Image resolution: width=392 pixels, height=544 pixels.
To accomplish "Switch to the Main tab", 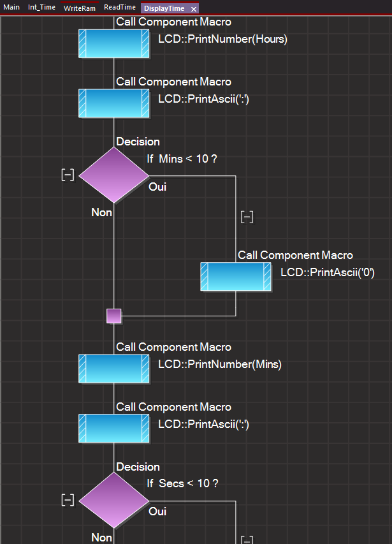I will pos(11,8).
